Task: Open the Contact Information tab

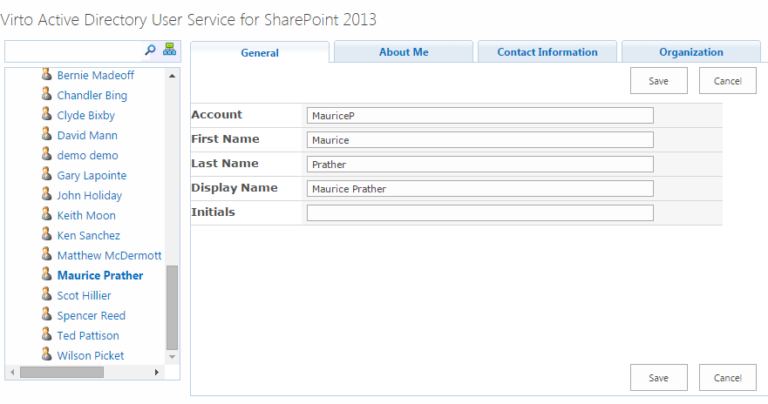Action: coord(547,52)
